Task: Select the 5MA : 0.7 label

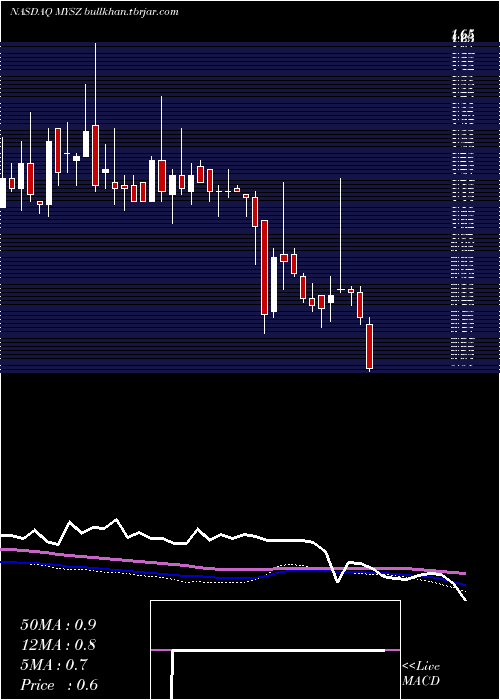Action: pos(53,665)
